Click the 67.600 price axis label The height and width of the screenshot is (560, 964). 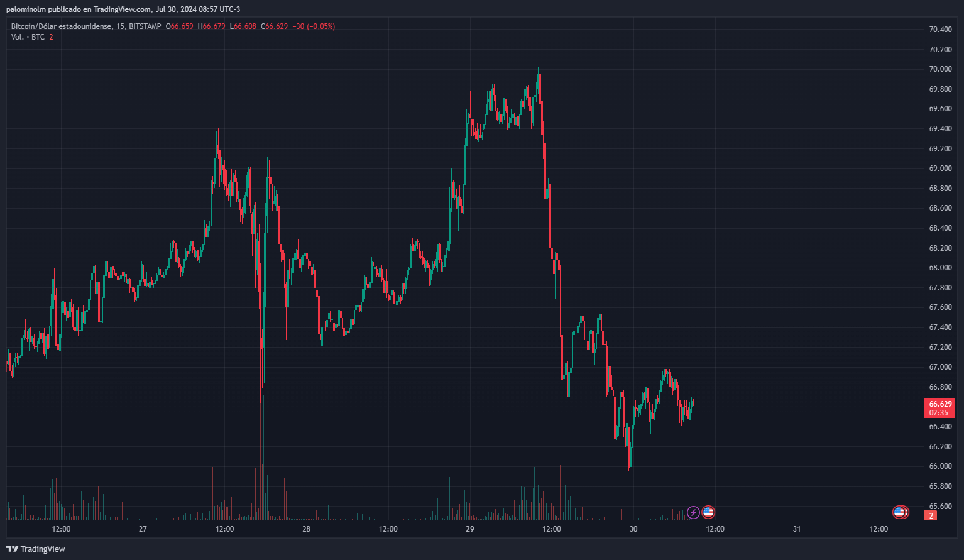pos(940,307)
